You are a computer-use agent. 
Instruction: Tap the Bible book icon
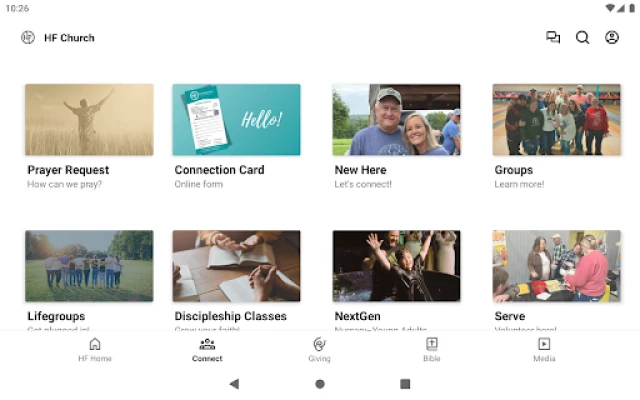(x=432, y=344)
